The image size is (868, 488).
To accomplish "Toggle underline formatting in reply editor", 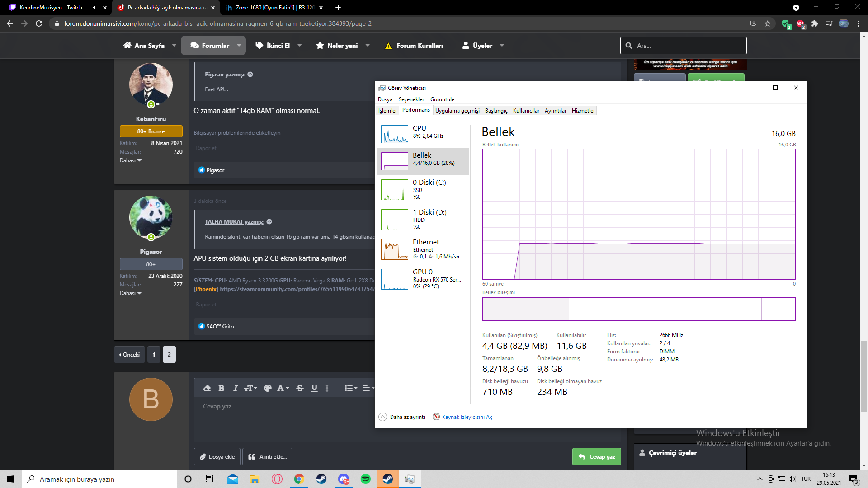I will [x=314, y=388].
